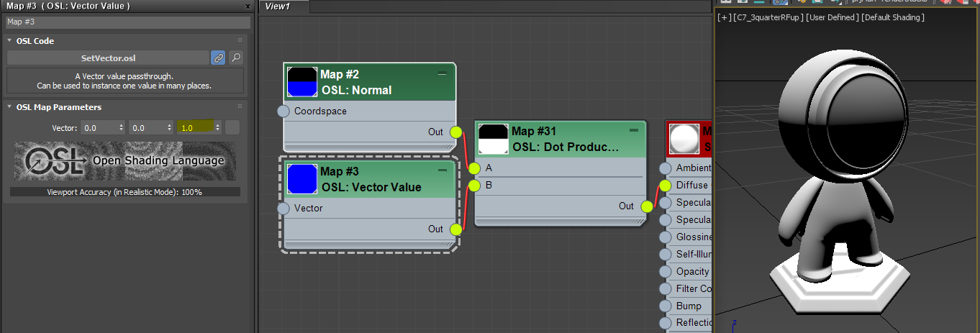Click the B input socket on Map #31

[474, 186]
